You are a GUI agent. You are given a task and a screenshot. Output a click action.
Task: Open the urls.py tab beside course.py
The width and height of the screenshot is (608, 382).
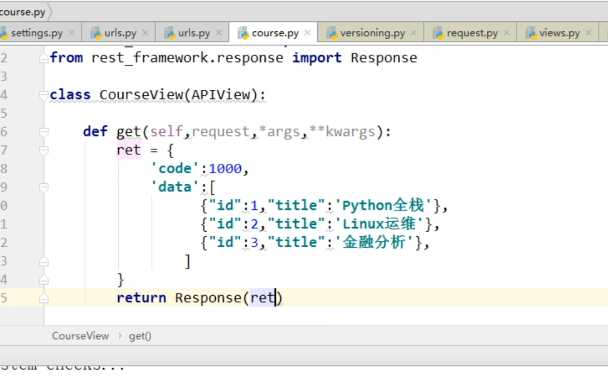click(x=193, y=33)
